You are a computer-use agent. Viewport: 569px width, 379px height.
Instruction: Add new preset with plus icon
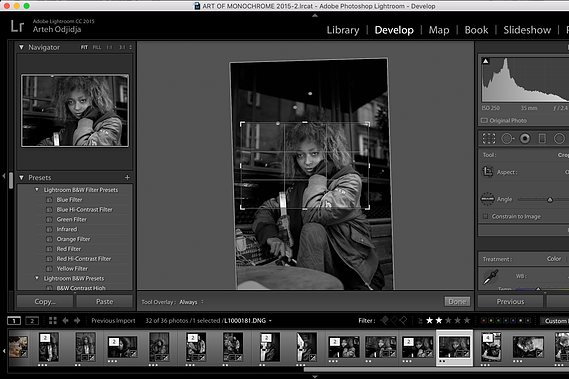[127, 178]
